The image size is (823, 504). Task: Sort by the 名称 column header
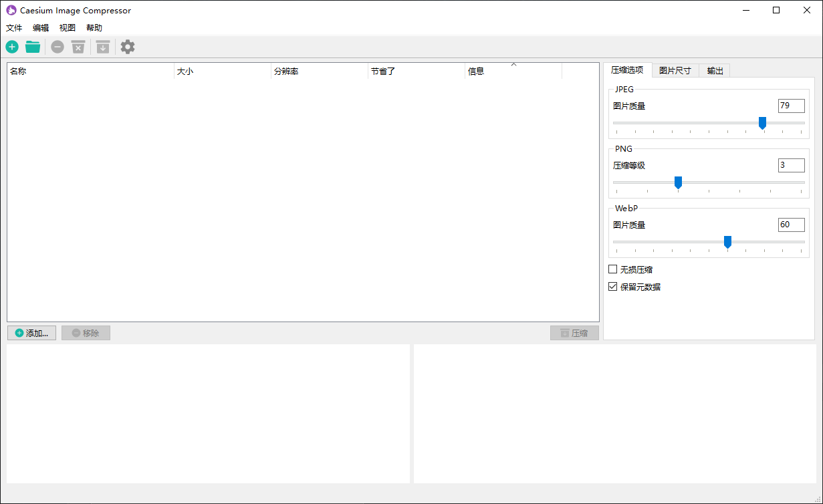[91, 71]
